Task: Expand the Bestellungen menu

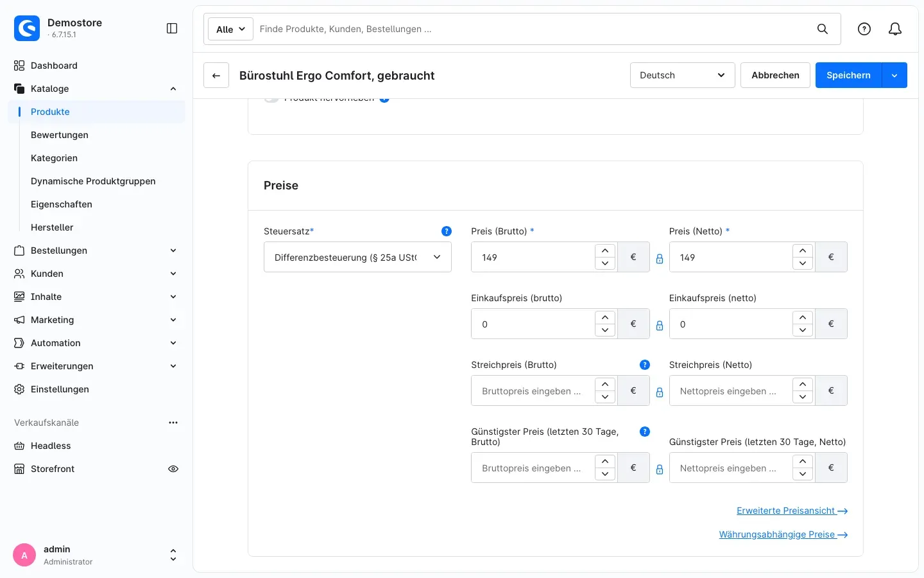Action: click(x=173, y=250)
